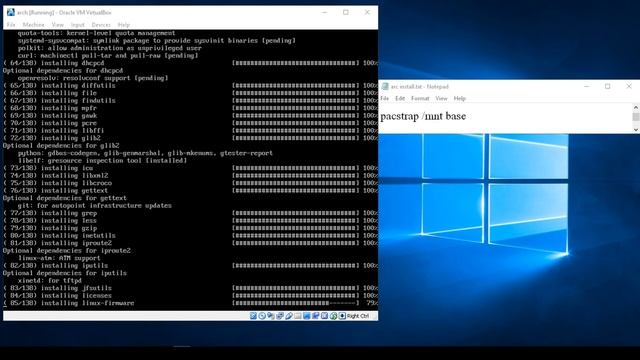Image resolution: width=640 pixels, height=360 pixels.
Task: Click the hard disk activity icon in VirtualBox status bar
Action: [x=253, y=316]
